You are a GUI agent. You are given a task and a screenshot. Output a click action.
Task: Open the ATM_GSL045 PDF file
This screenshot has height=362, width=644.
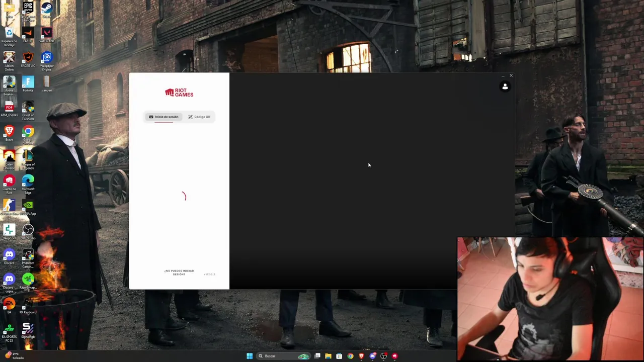[x=9, y=109]
